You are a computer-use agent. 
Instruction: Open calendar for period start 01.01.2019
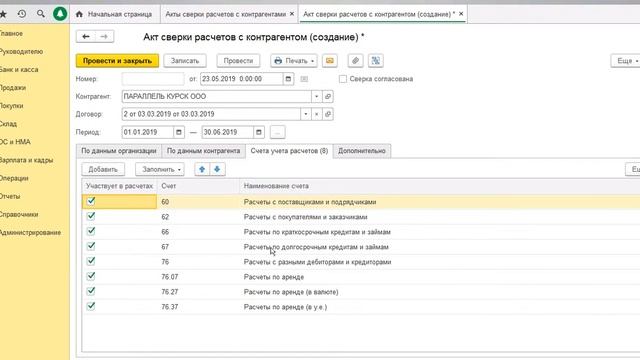[179, 132]
